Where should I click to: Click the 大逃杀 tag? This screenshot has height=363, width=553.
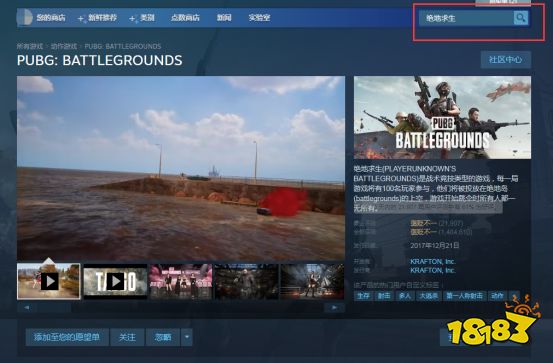click(x=428, y=296)
